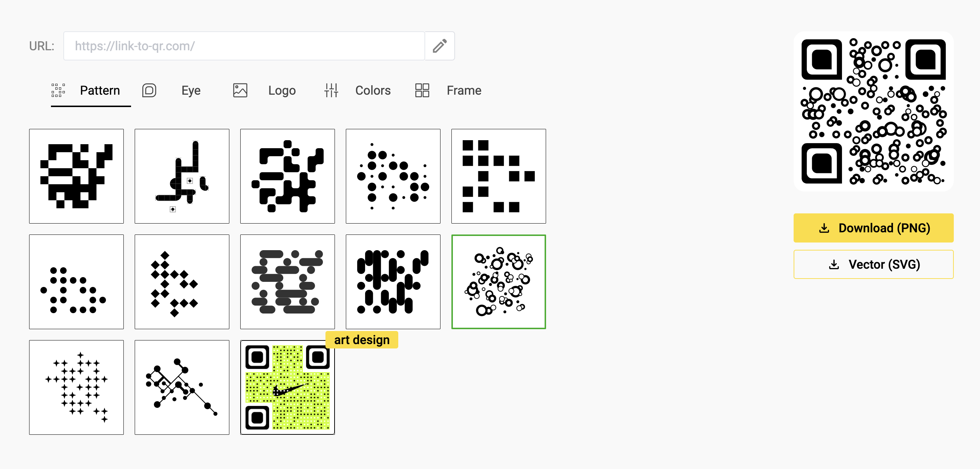Click the Frame four-squares icon
Image resolution: width=980 pixels, height=469 pixels.
tap(422, 91)
